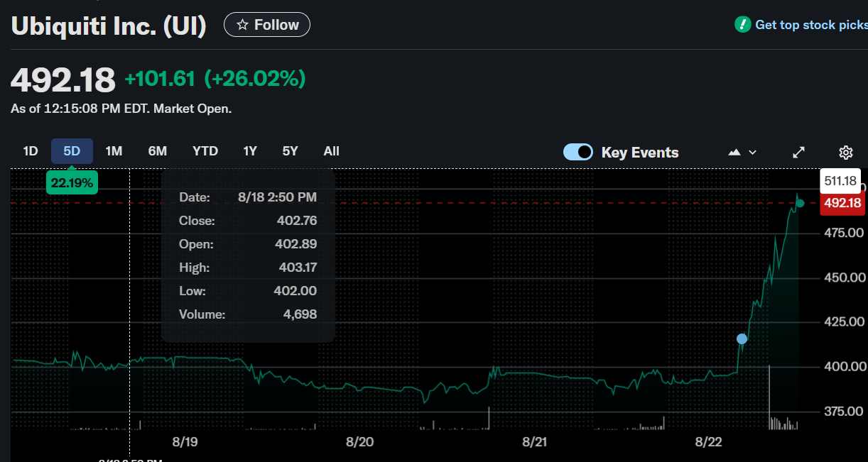Click the large 492.18 stock price
The height and width of the screenshot is (462, 868).
pyautogui.click(x=63, y=79)
